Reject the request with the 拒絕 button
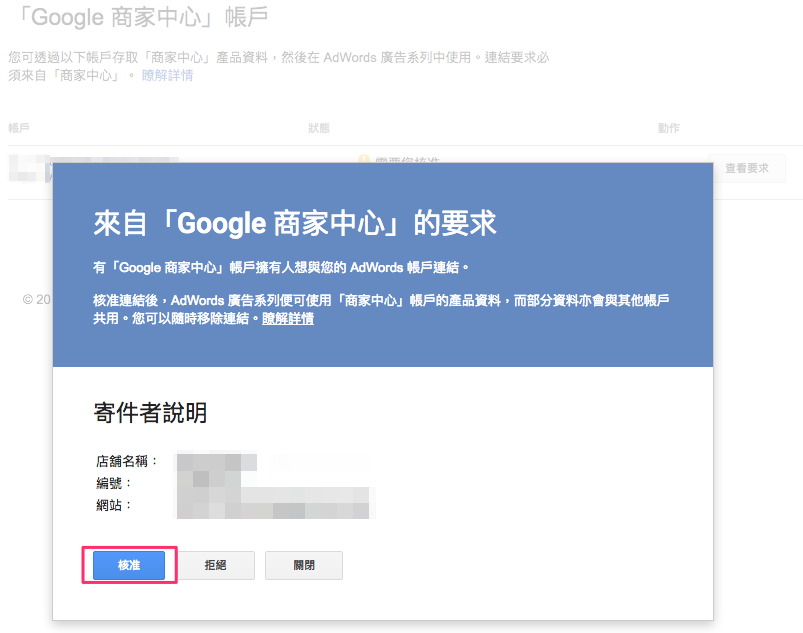The image size is (803, 633). coord(216,565)
